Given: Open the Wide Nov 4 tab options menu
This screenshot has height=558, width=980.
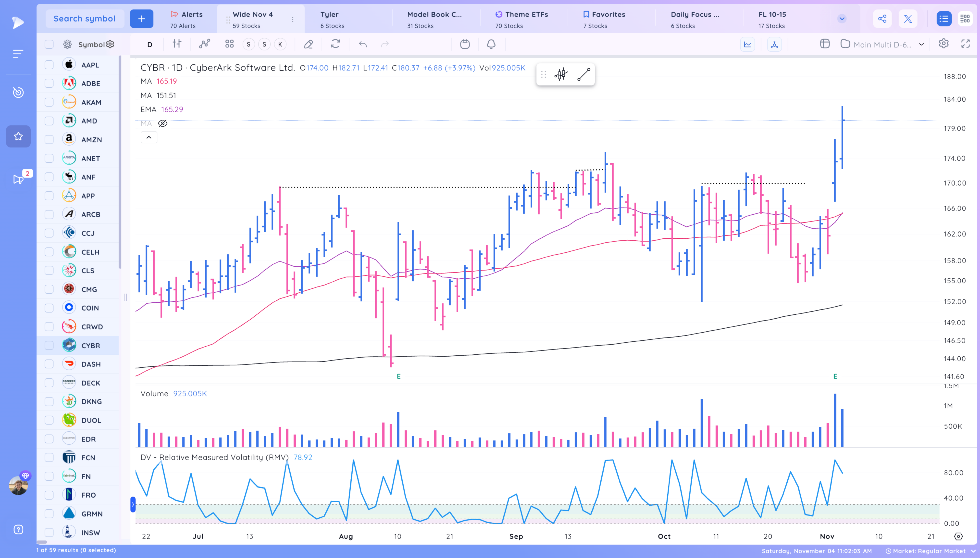Looking at the screenshot, I should click(x=293, y=19).
